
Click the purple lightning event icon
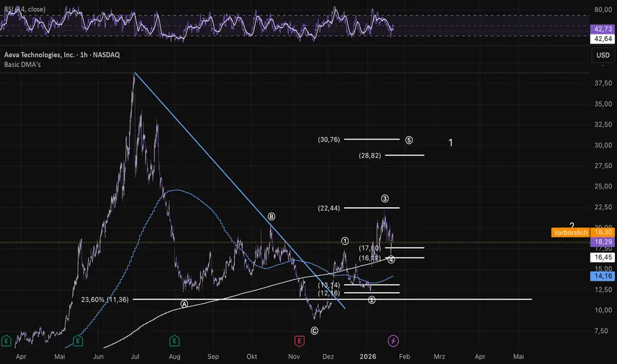393,341
